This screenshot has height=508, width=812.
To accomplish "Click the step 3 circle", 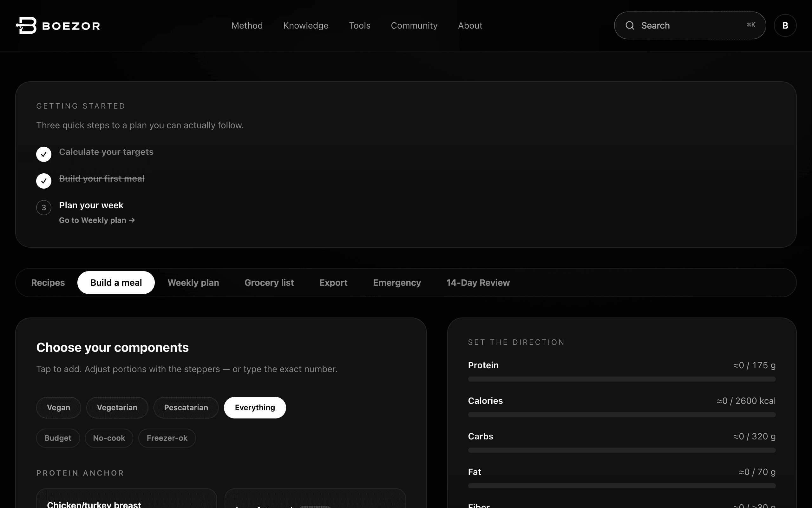I will (x=44, y=208).
